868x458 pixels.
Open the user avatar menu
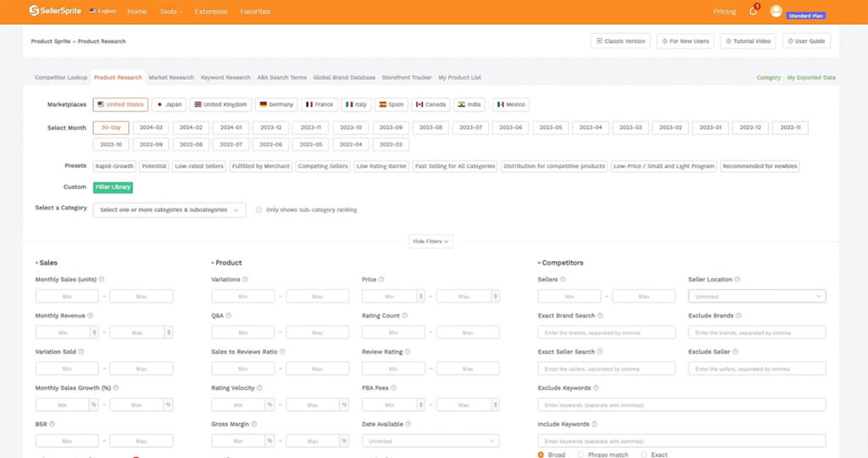click(776, 11)
